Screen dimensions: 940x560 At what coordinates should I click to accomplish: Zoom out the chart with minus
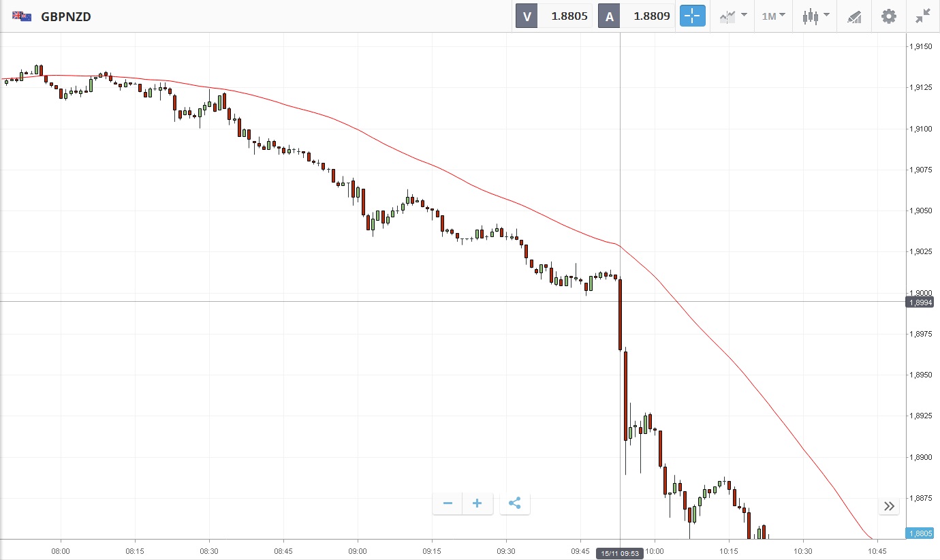(448, 503)
